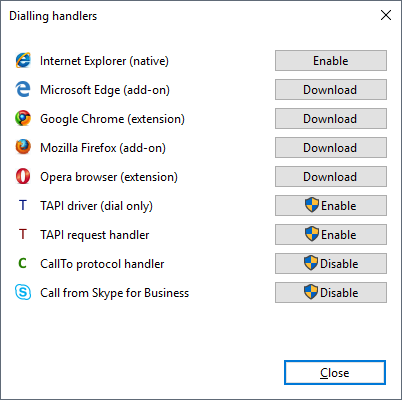Click the Skype for Business icon
The height and width of the screenshot is (400, 402).
point(23,292)
